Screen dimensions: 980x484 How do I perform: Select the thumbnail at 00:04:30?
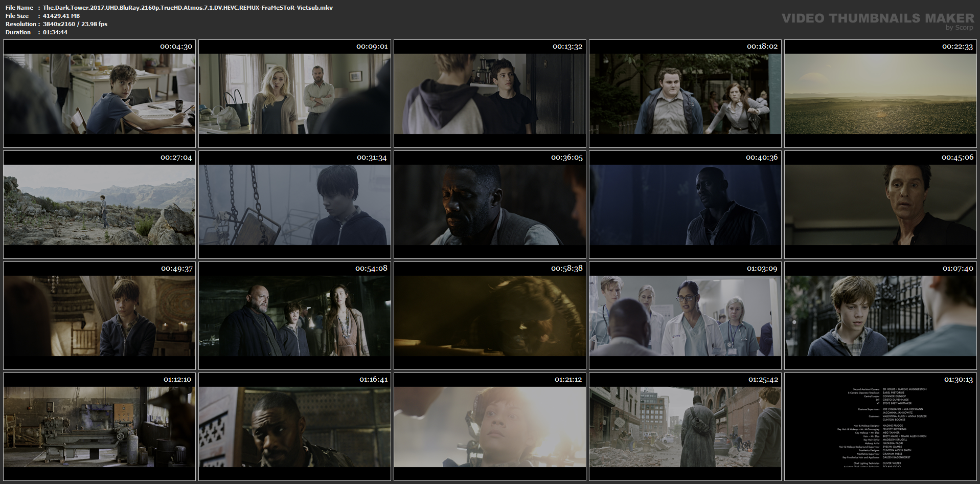point(99,94)
